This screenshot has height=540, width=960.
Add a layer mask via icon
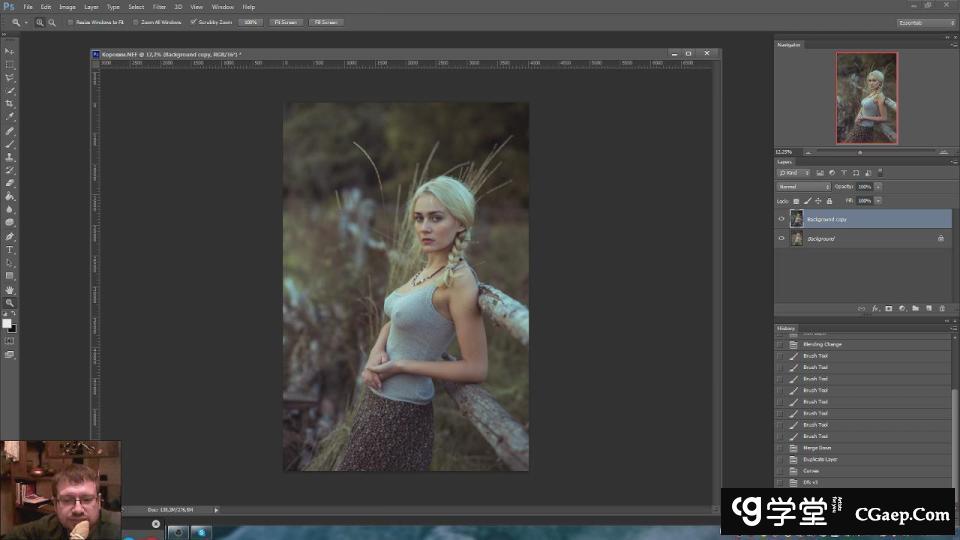pyautogui.click(x=888, y=308)
